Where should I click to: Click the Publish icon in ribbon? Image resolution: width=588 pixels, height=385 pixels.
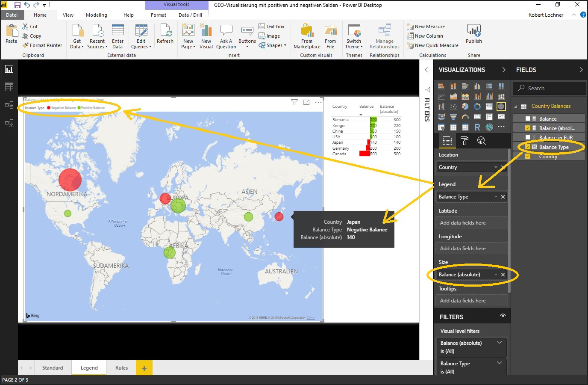pos(473,31)
